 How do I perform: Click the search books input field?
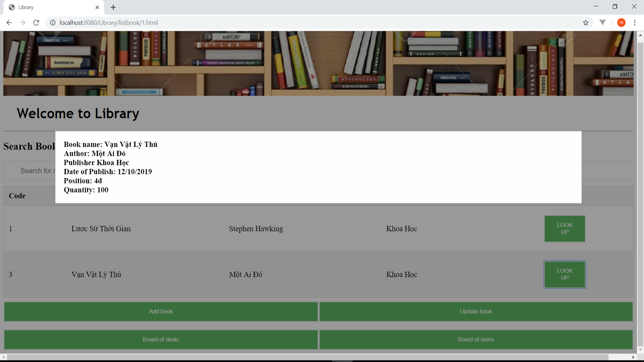[x=34, y=171]
